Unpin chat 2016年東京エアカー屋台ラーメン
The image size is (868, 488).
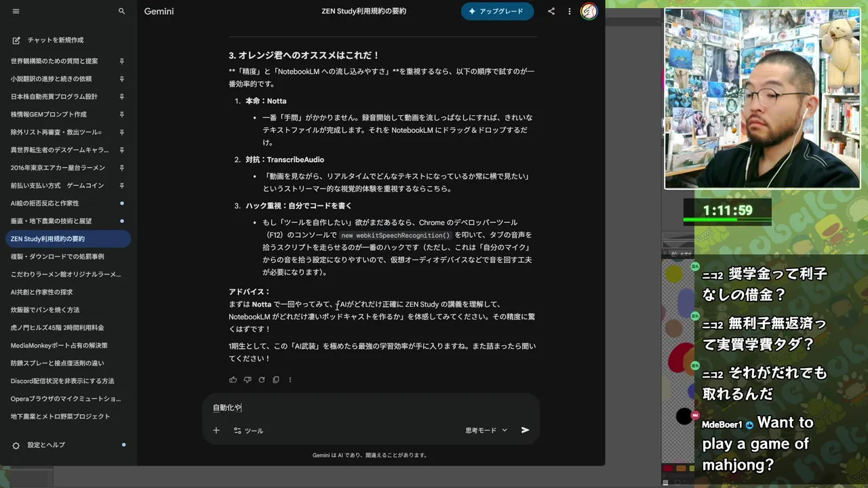click(x=122, y=167)
